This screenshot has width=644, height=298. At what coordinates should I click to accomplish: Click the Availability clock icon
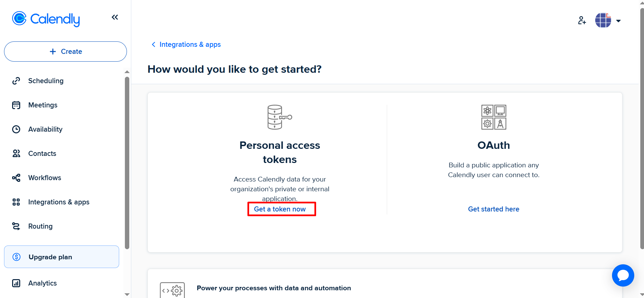point(16,129)
